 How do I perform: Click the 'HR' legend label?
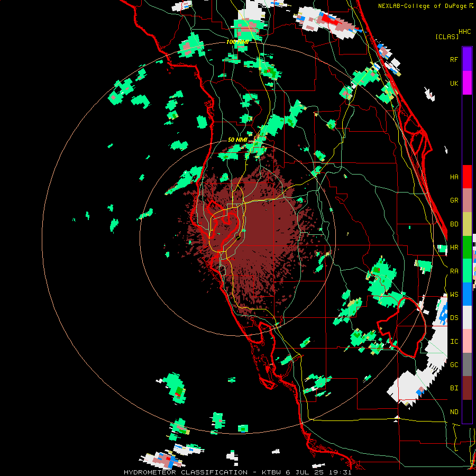pyautogui.click(x=454, y=248)
